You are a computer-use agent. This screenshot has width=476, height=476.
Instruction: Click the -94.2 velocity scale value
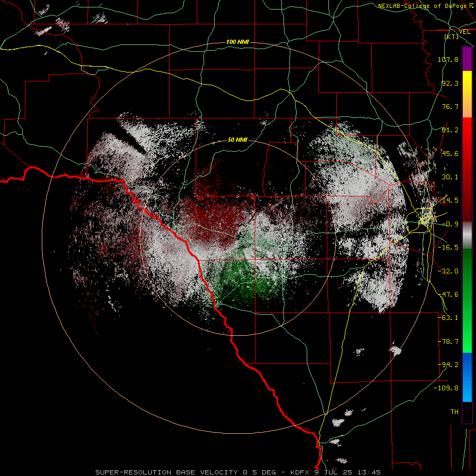pyautogui.click(x=448, y=365)
